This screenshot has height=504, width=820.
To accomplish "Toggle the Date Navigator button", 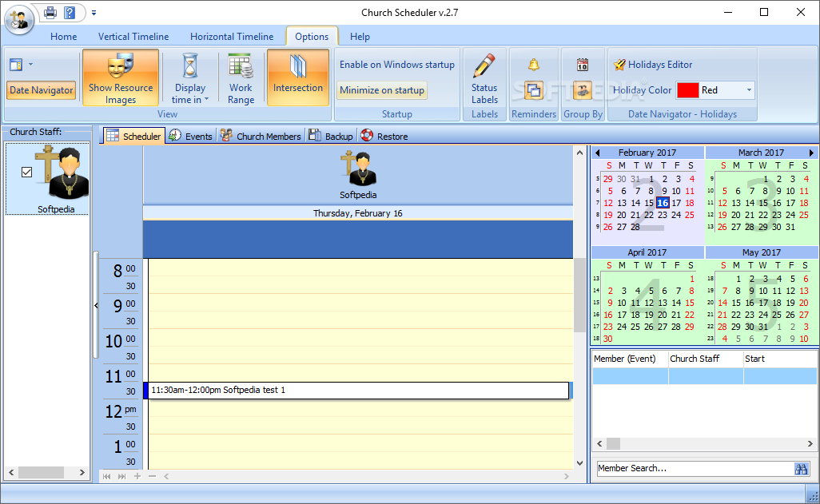I will pyautogui.click(x=42, y=90).
